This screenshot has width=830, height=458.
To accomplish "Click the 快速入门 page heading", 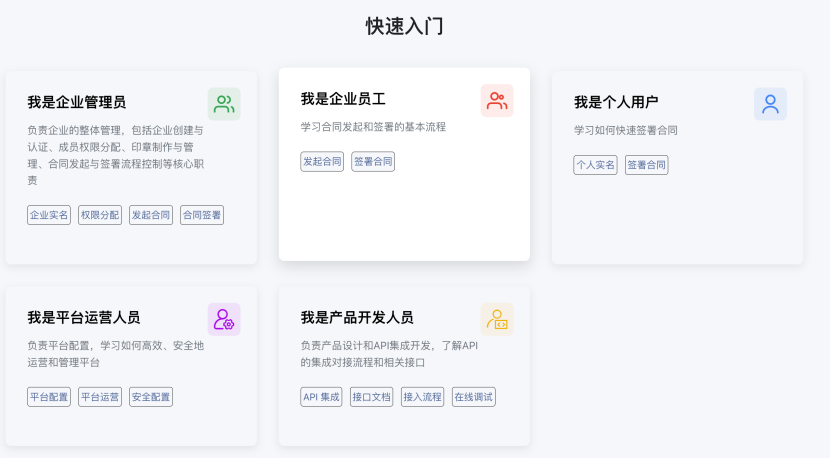I will [x=404, y=26].
